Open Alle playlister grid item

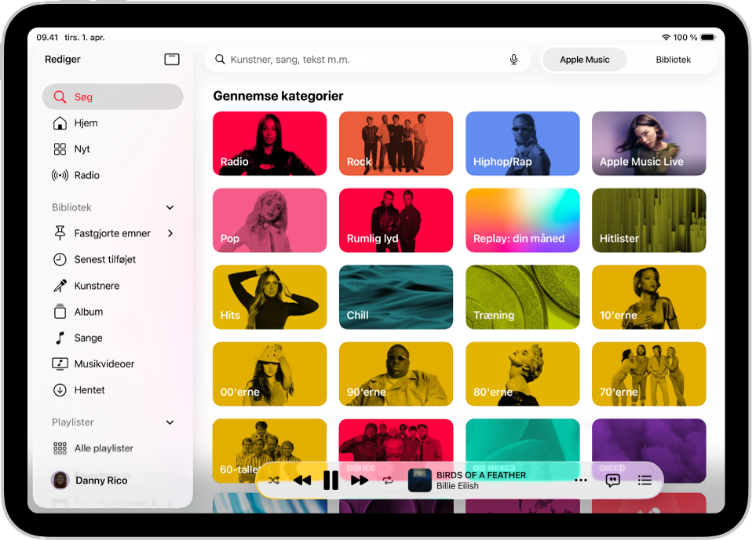(x=112, y=448)
